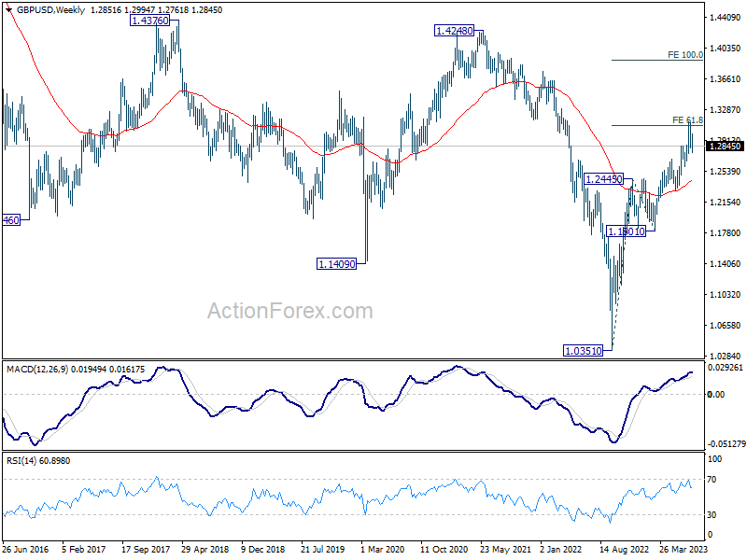Click the 1.42480 price label
747x560 pixels.
[x=455, y=31]
